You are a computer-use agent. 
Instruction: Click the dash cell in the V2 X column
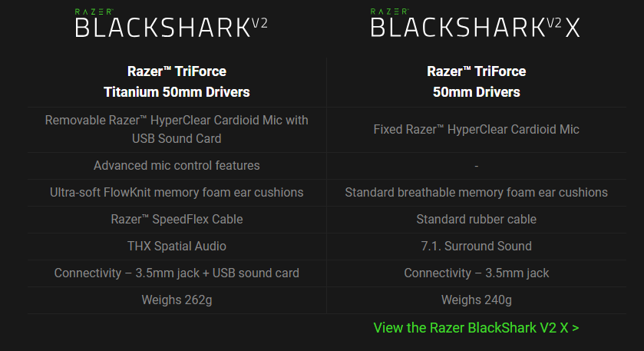click(x=476, y=165)
